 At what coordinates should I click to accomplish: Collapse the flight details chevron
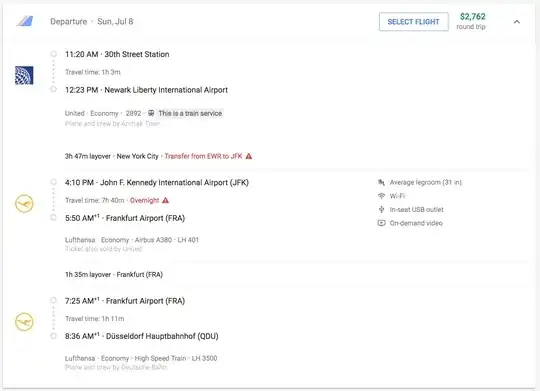coord(517,22)
